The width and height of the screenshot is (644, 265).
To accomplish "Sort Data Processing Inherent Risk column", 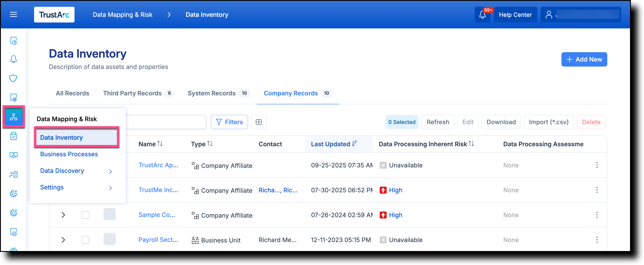I will [x=471, y=144].
